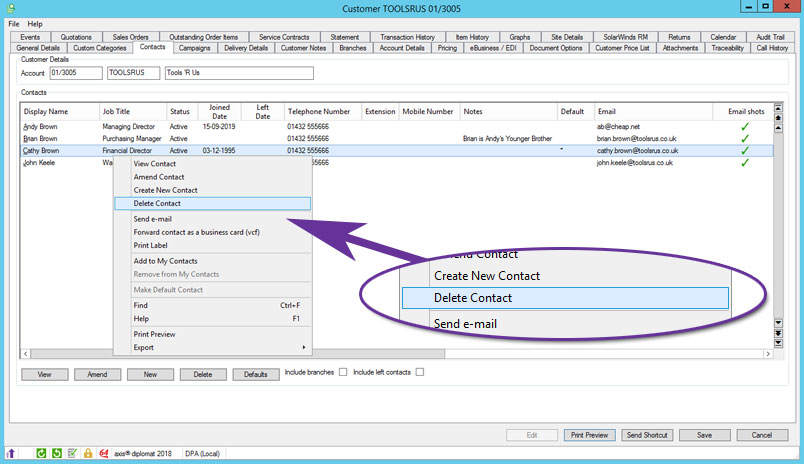Switch to the General Details tab
The image size is (804, 464).
[38, 48]
